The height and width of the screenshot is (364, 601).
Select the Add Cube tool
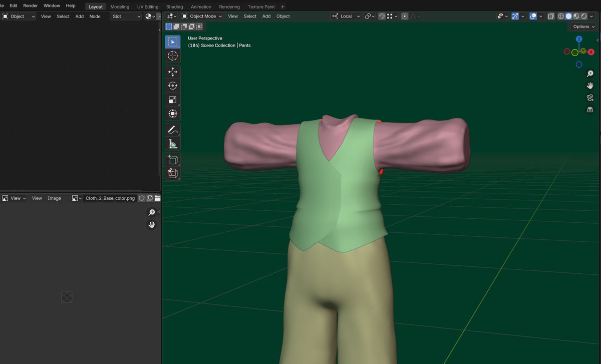pyautogui.click(x=173, y=160)
